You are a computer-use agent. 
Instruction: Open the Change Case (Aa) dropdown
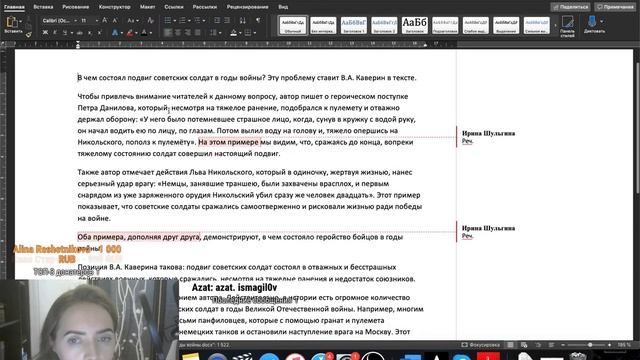[x=133, y=20]
